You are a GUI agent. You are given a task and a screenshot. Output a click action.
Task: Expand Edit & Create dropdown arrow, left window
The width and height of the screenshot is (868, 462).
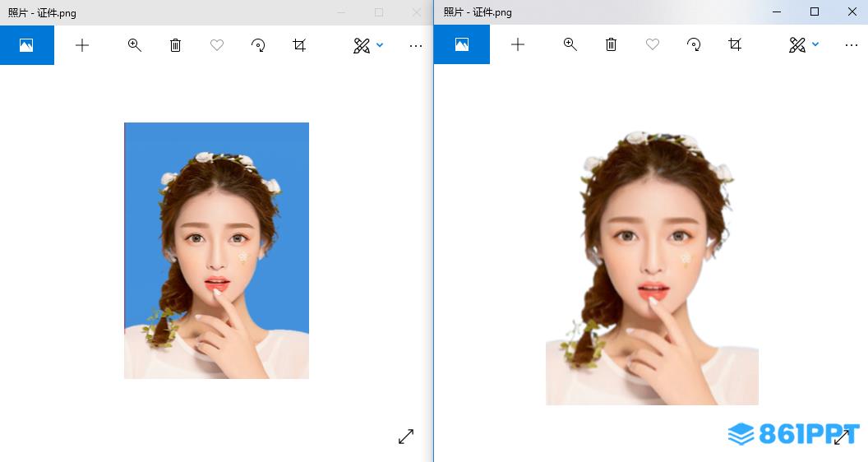tap(380, 45)
